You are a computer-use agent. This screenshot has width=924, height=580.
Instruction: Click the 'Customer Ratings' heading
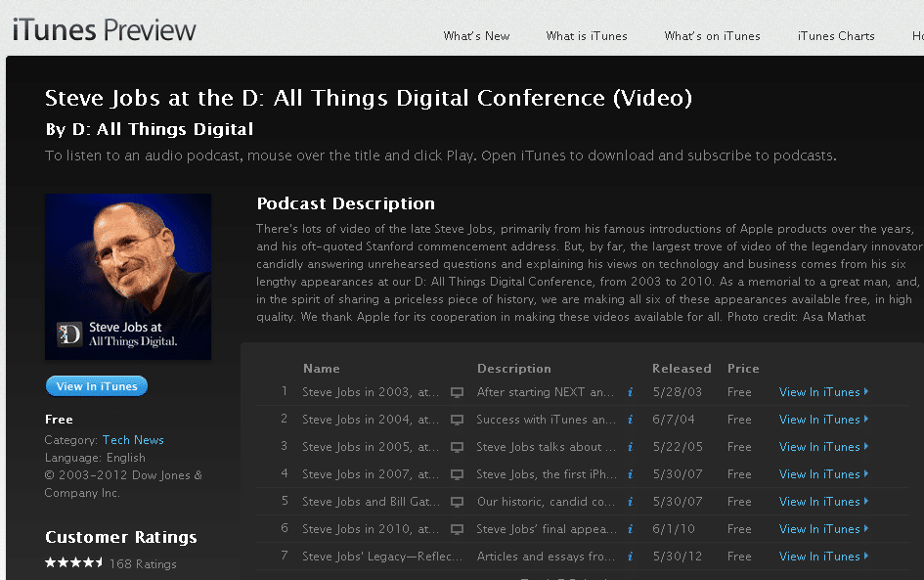(x=121, y=537)
